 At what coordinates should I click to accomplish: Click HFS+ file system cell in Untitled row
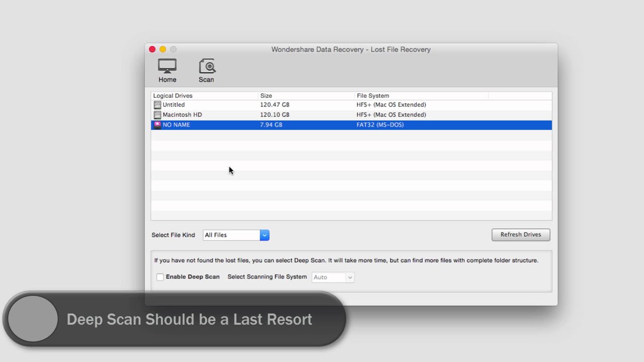[x=391, y=105]
